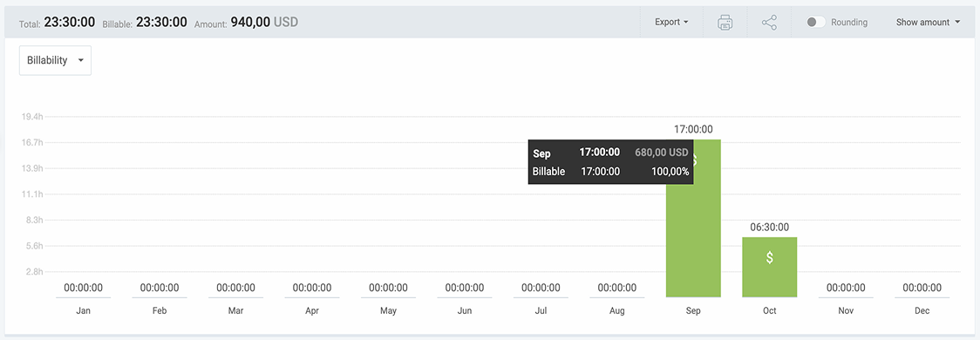Click the dollar sign in Oct bar
The width and height of the screenshot is (980, 340).
769,257
